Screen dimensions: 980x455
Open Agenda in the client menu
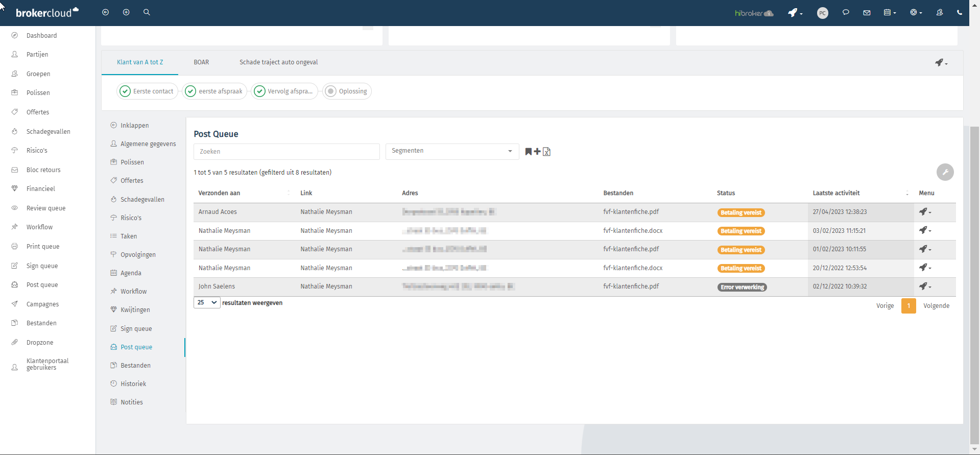[131, 273]
